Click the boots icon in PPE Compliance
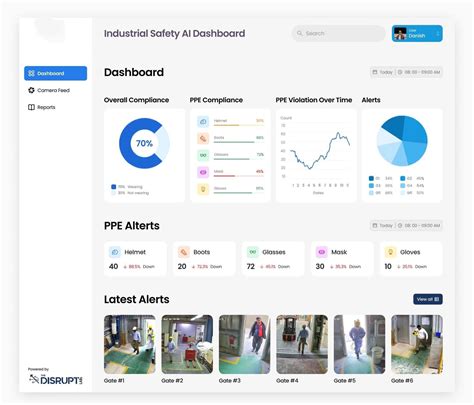Image resolution: width=474 pixels, height=405 pixels. click(x=203, y=138)
